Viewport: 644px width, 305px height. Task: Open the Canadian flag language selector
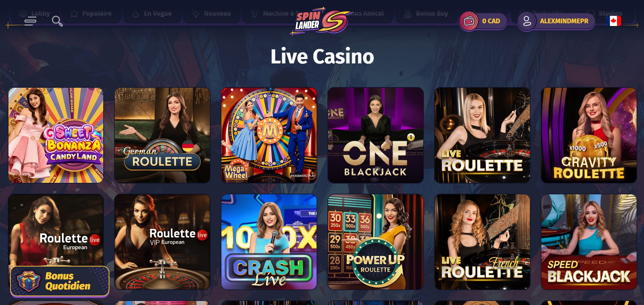(x=614, y=21)
